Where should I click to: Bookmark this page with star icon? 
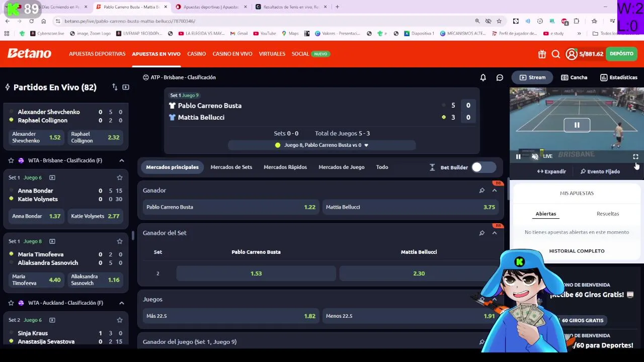tap(499, 21)
